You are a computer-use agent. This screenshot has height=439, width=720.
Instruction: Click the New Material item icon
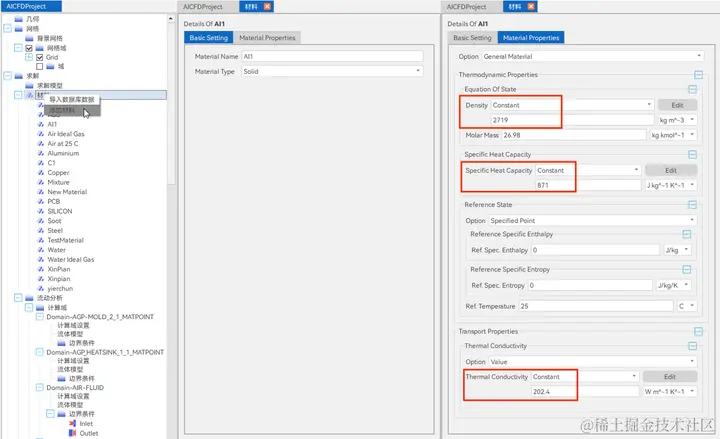click(40, 192)
